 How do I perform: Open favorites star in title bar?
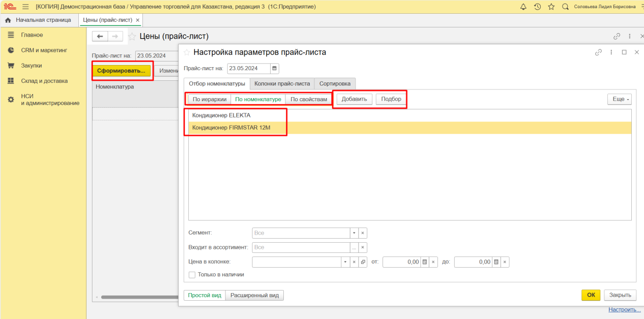(x=551, y=7)
